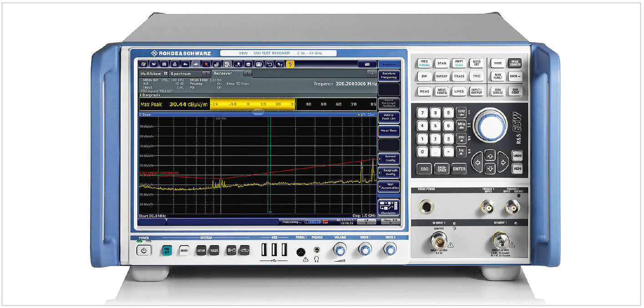Hit the down arrow navigation key

click(490, 169)
